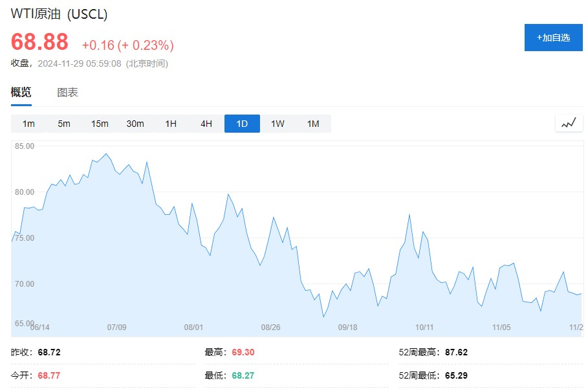The image size is (588, 389).
Task: Click the 09/18 date label on axis
Action: tap(347, 328)
